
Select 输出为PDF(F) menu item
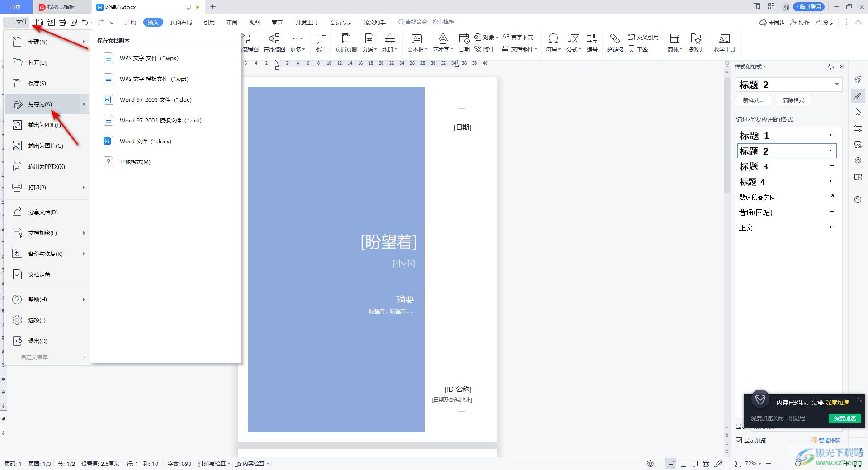47,125
